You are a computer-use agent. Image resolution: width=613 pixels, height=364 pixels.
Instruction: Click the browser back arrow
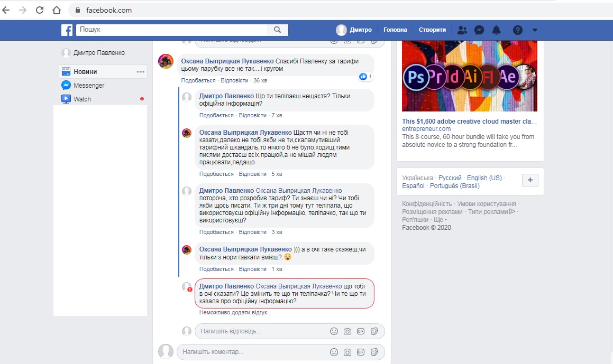[x=6, y=10]
